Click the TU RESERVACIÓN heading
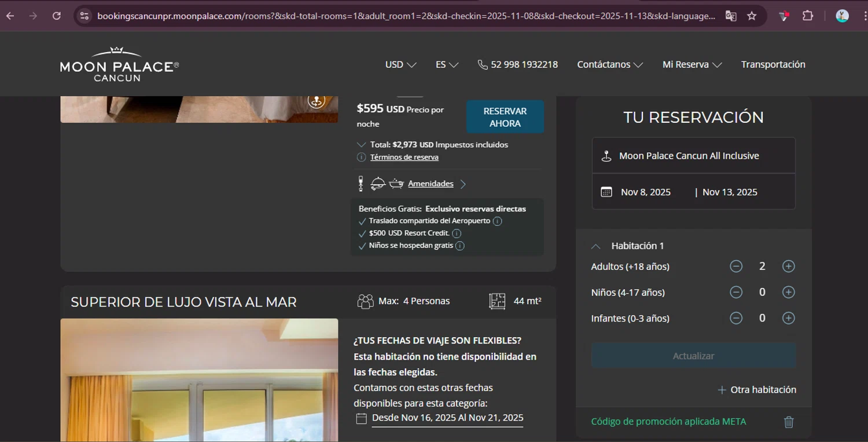Screen dimensions: 868x442 [693, 117]
